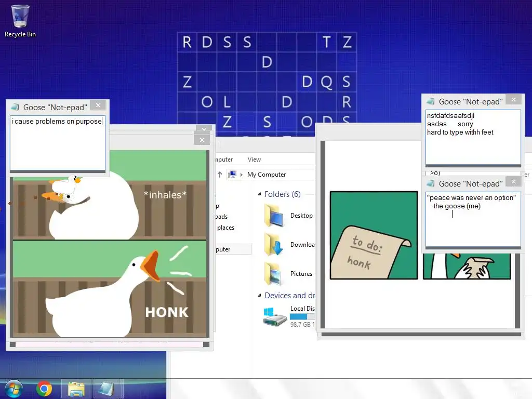
Task: Click the L tile in the letter grid
Action: click(227, 102)
